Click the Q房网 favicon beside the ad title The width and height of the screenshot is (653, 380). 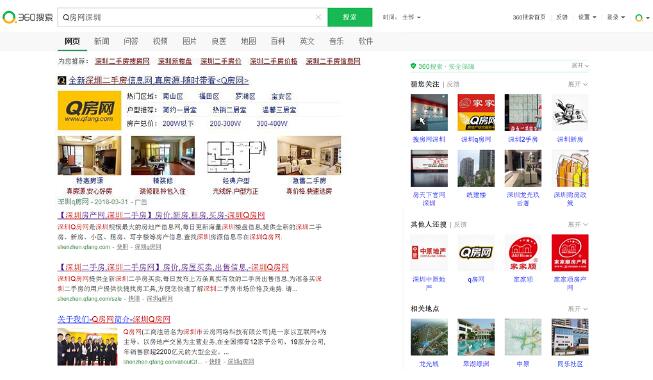[x=62, y=80]
